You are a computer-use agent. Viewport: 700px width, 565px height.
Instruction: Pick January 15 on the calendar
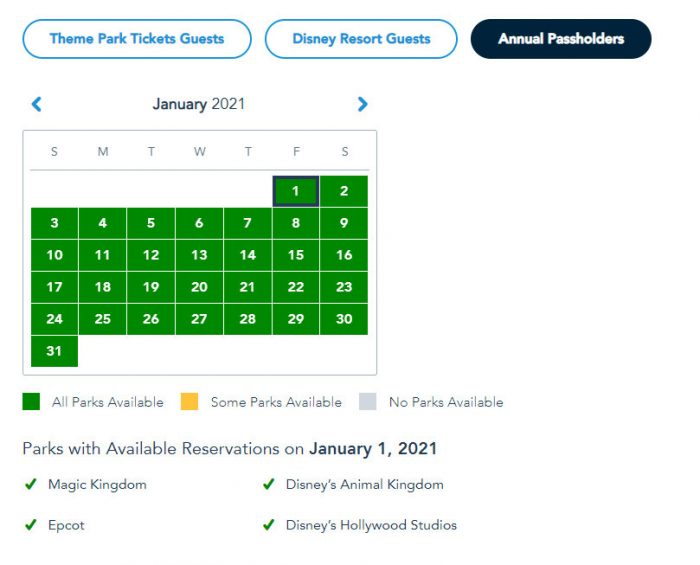(296, 255)
